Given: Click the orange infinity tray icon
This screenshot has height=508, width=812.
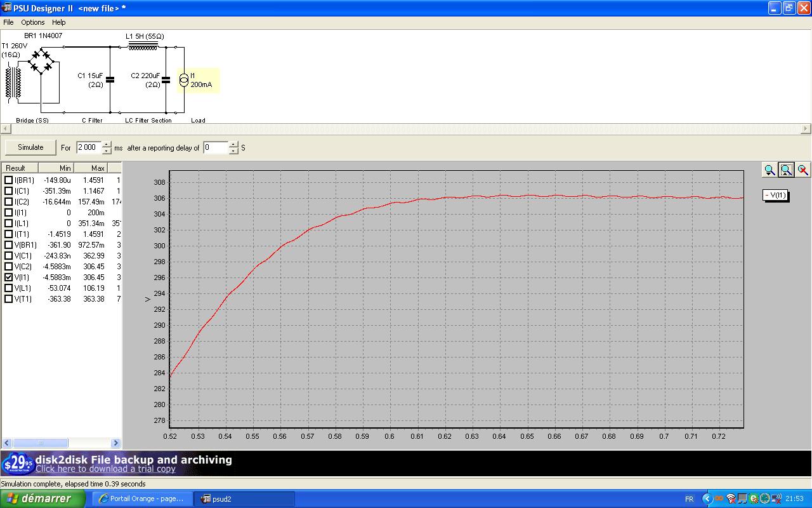Looking at the screenshot, I should tap(720, 499).
